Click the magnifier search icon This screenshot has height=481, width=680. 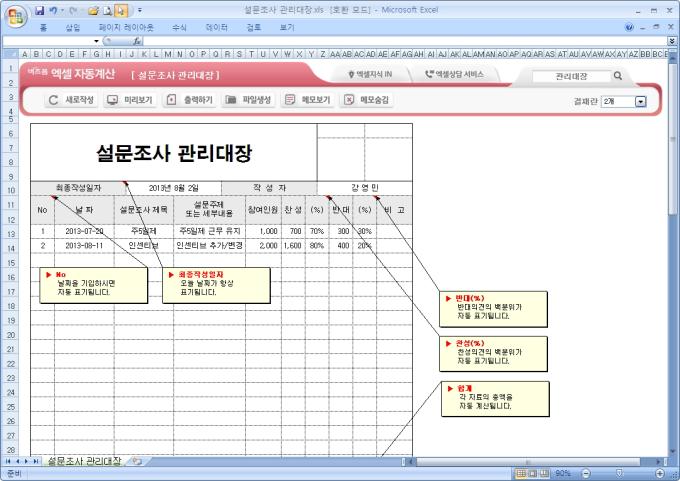618,76
